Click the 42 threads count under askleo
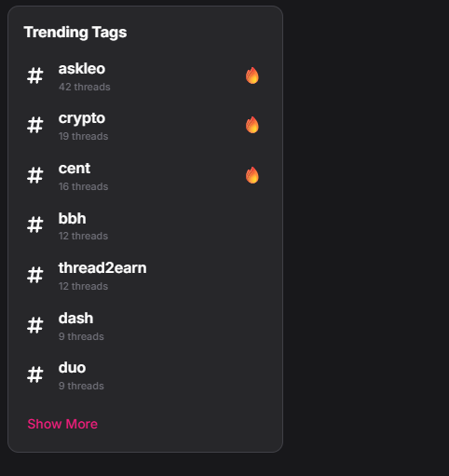This screenshot has height=476, width=449. click(x=85, y=87)
